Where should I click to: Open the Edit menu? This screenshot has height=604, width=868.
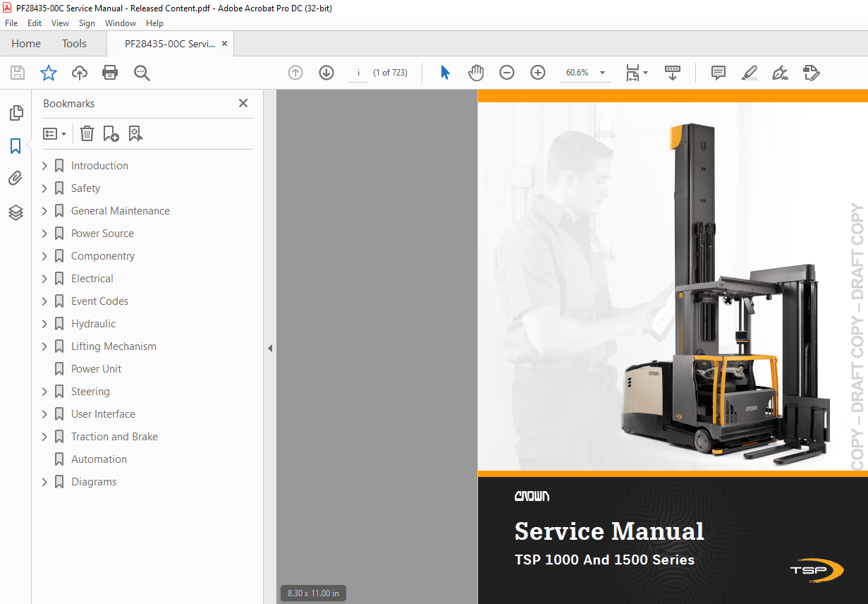pos(35,23)
